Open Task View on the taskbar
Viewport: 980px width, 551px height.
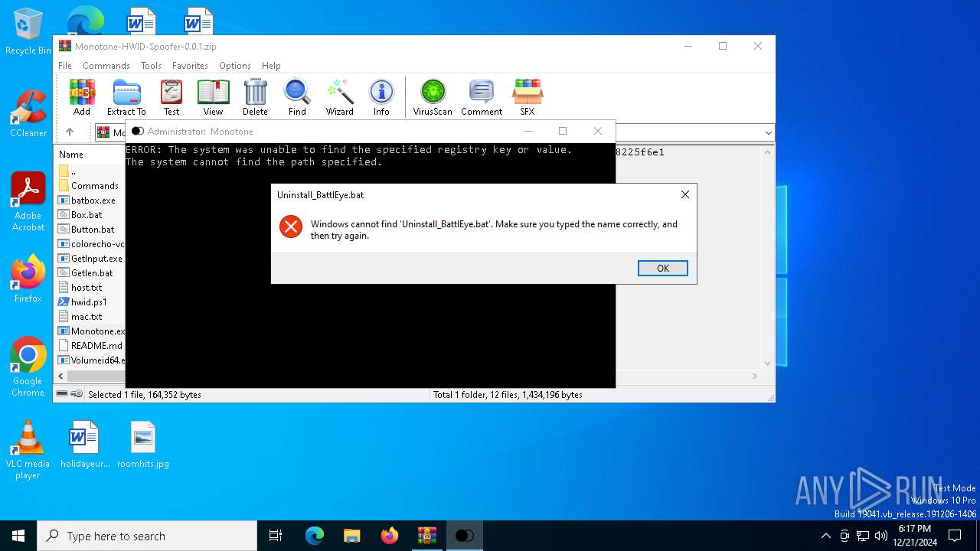(x=276, y=536)
